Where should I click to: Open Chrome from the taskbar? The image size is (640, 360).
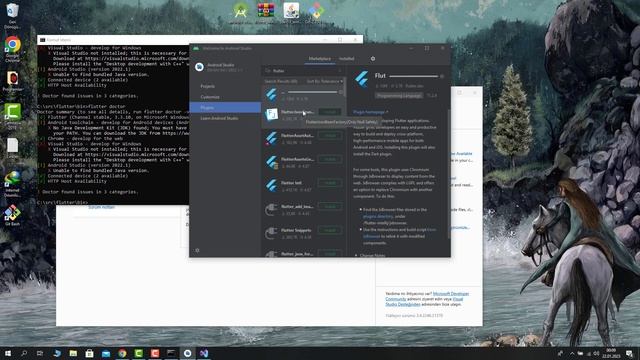(x=122, y=353)
